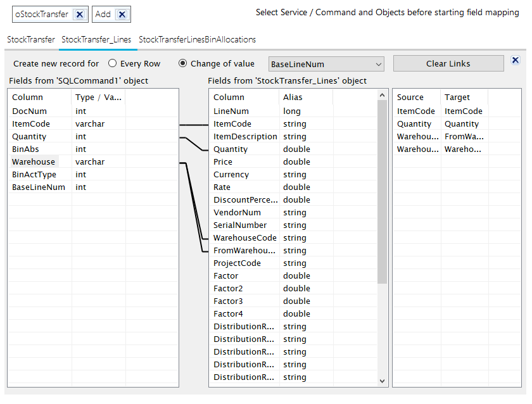This screenshot has width=532, height=404.
Task: Close the field mapping panel
Action: [x=515, y=60]
